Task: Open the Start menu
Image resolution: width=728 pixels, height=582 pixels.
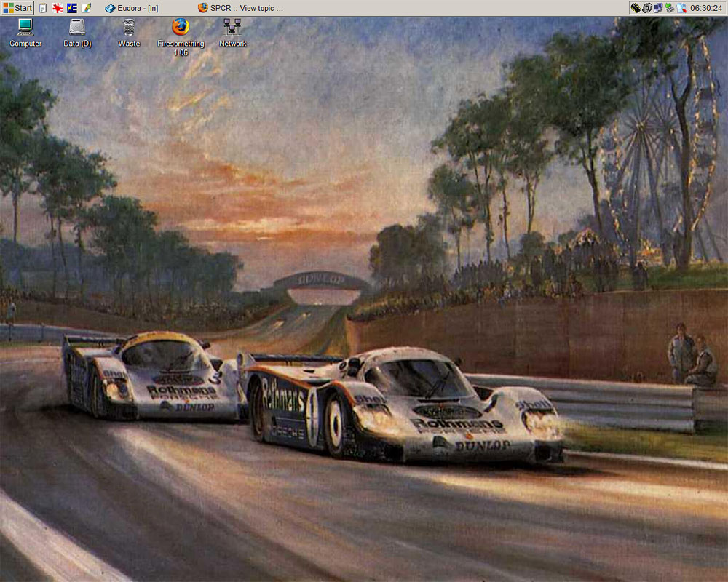Action: coord(17,8)
